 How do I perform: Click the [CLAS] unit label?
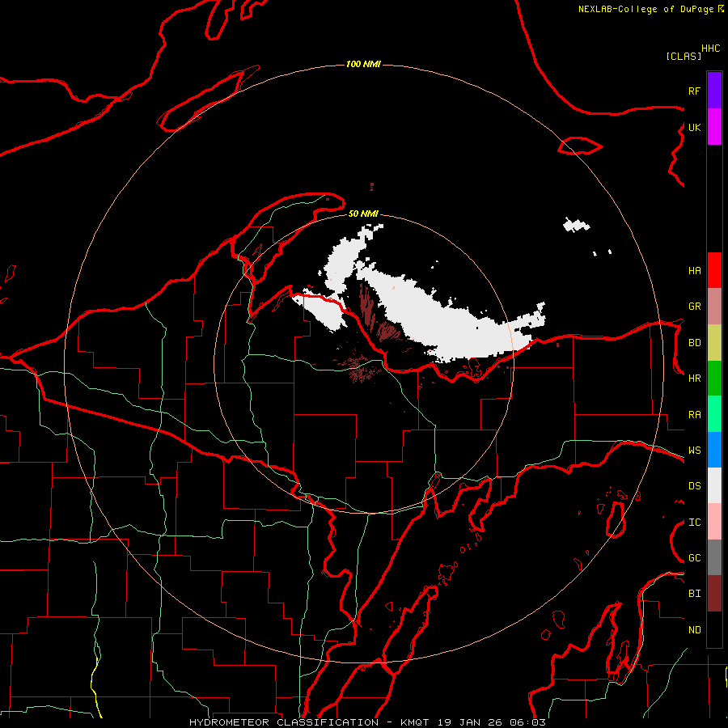coord(684,56)
